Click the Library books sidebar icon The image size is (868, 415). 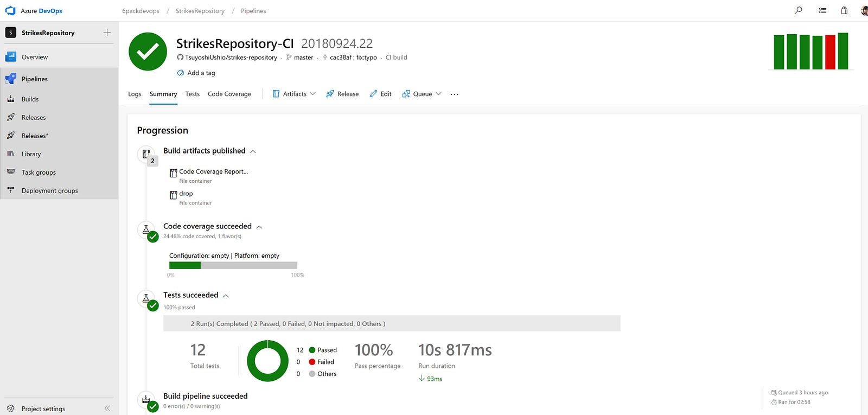10,154
